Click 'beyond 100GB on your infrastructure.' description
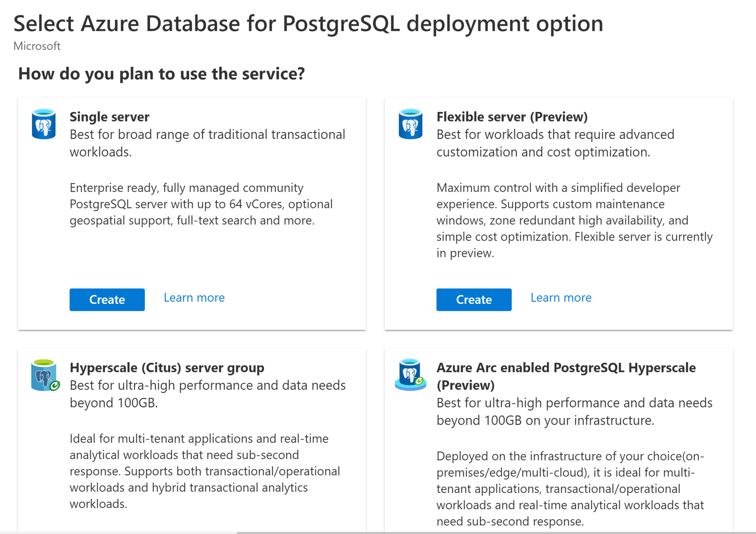Screen dimensions: 756x534 pyautogui.click(x=574, y=411)
